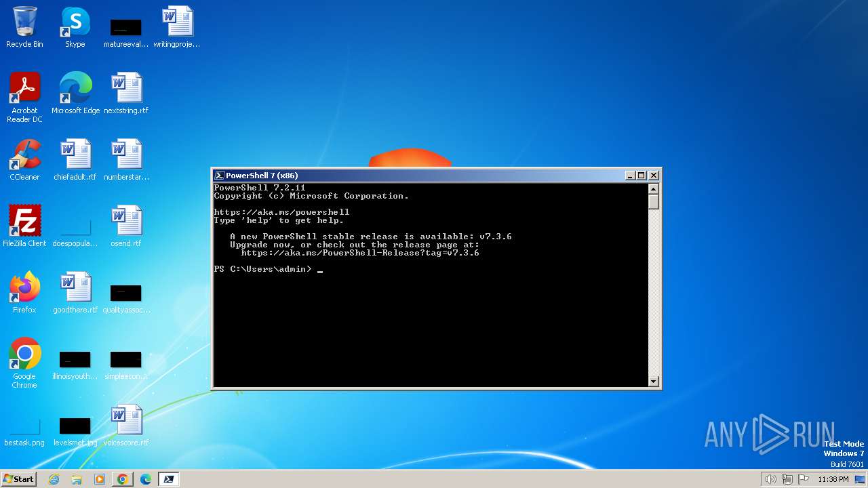
Task: Minimize the PowerShell 7 window
Action: [630, 176]
